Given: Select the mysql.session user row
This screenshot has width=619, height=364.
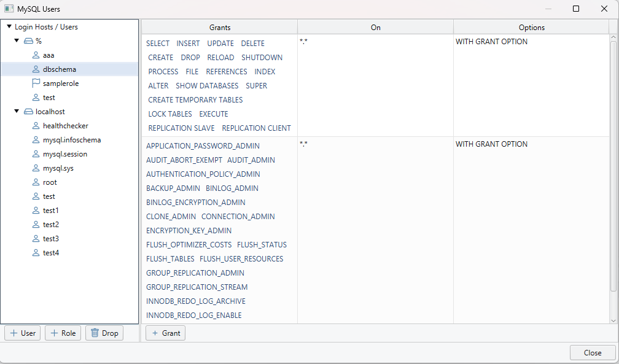Looking at the screenshot, I should point(69,154).
